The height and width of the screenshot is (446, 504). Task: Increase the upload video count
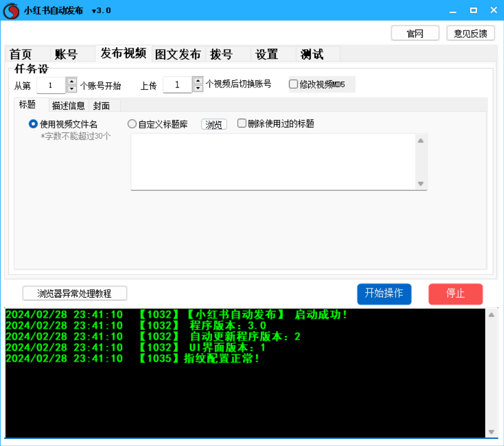click(x=198, y=80)
